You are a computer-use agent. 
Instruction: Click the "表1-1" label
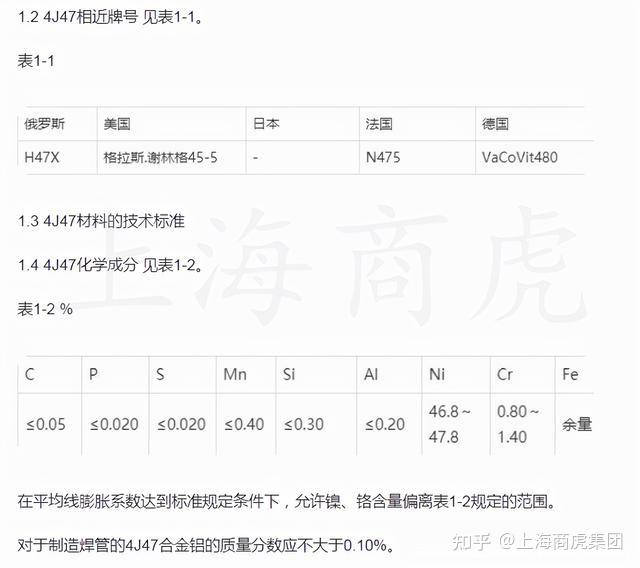click(x=36, y=61)
